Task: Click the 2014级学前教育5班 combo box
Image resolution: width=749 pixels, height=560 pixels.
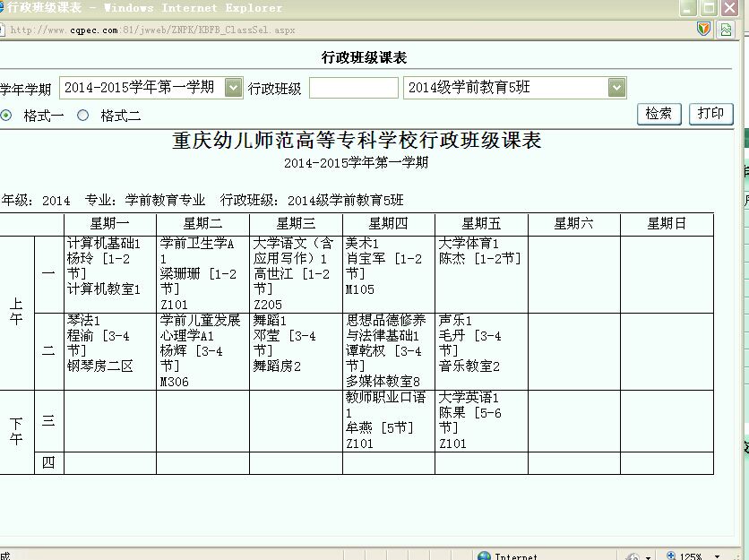Action: (514, 88)
